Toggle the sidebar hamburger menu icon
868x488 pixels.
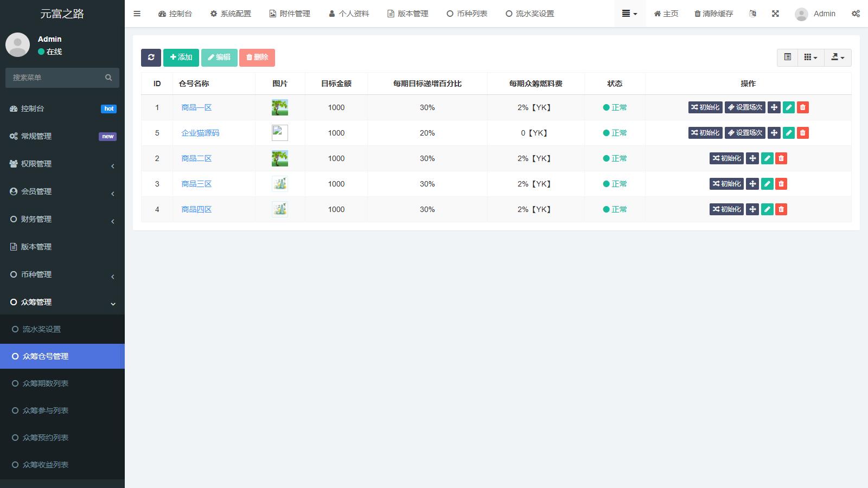pyautogui.click(x=137, y=14)
